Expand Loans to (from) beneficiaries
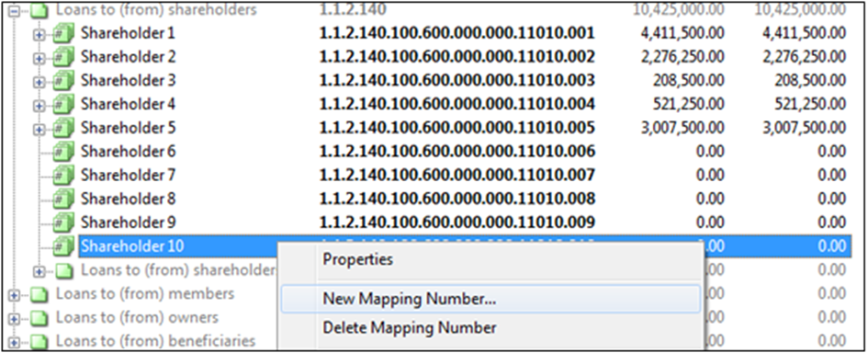868x353 pixels. coord(14,343)
